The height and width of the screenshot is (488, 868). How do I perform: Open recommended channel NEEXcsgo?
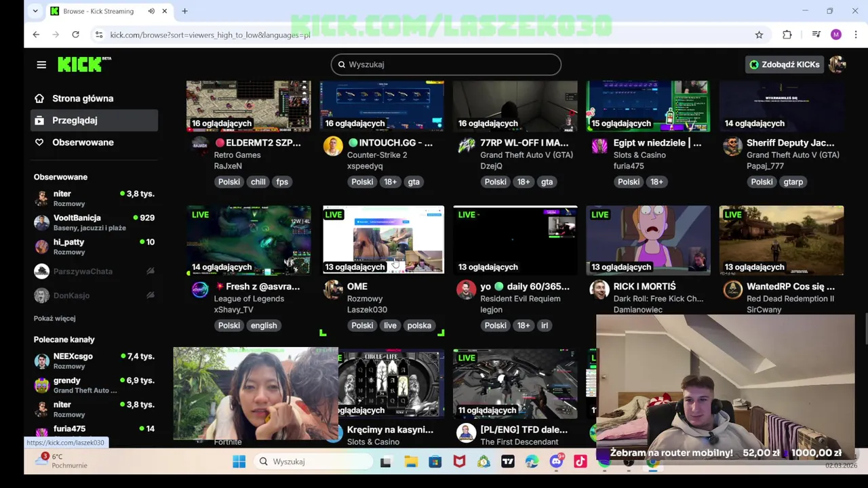[94, 361]
